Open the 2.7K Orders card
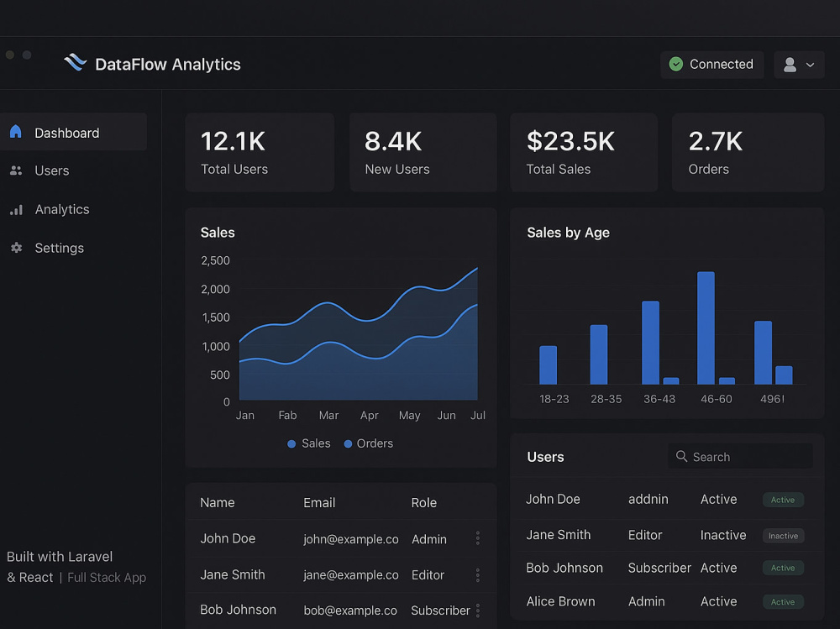 [748, 152]
